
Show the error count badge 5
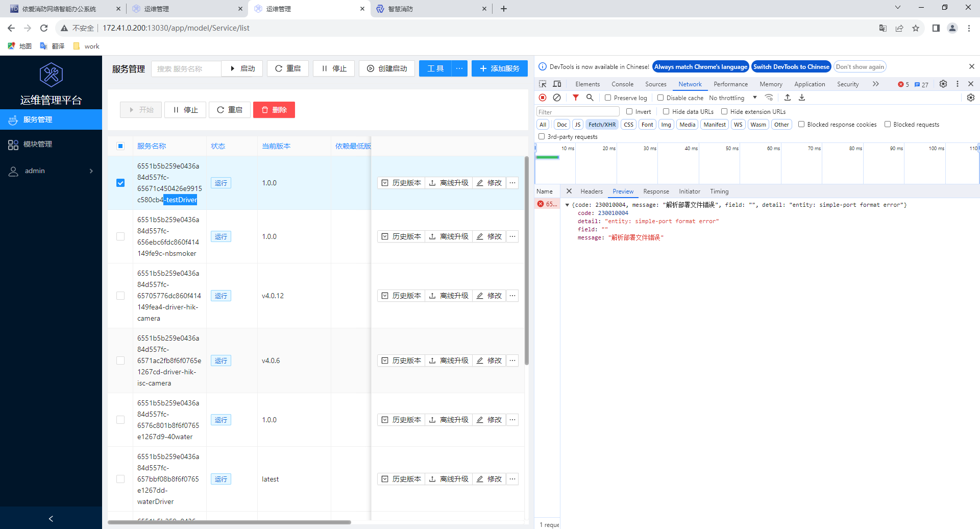point(903,84)
